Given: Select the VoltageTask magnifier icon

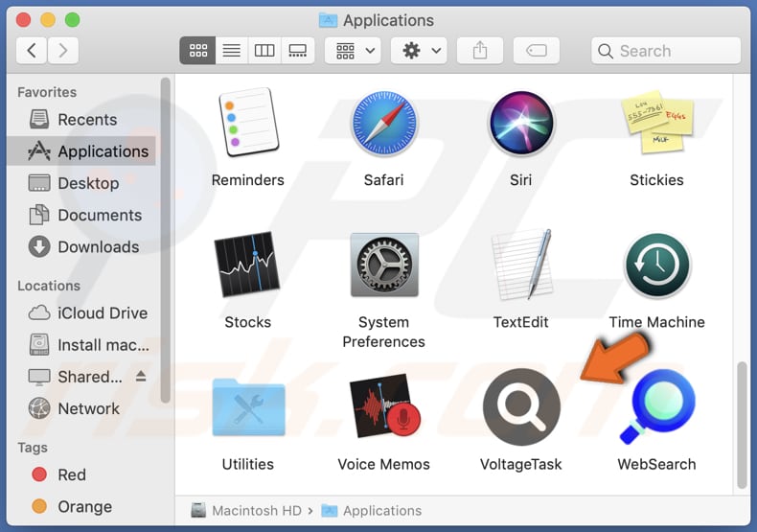Looking at the screenshot, I should (521, 407).
